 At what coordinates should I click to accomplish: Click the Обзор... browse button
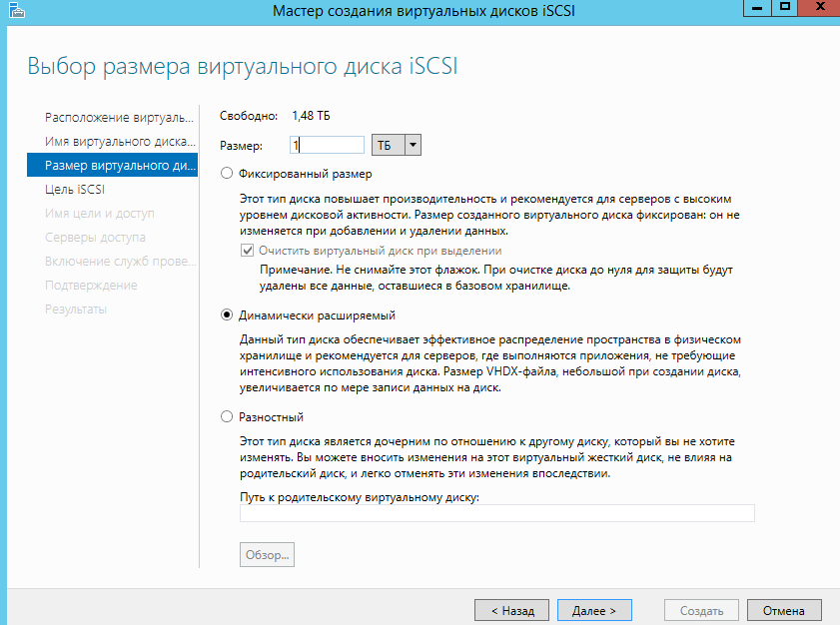[x=267, y=554]
